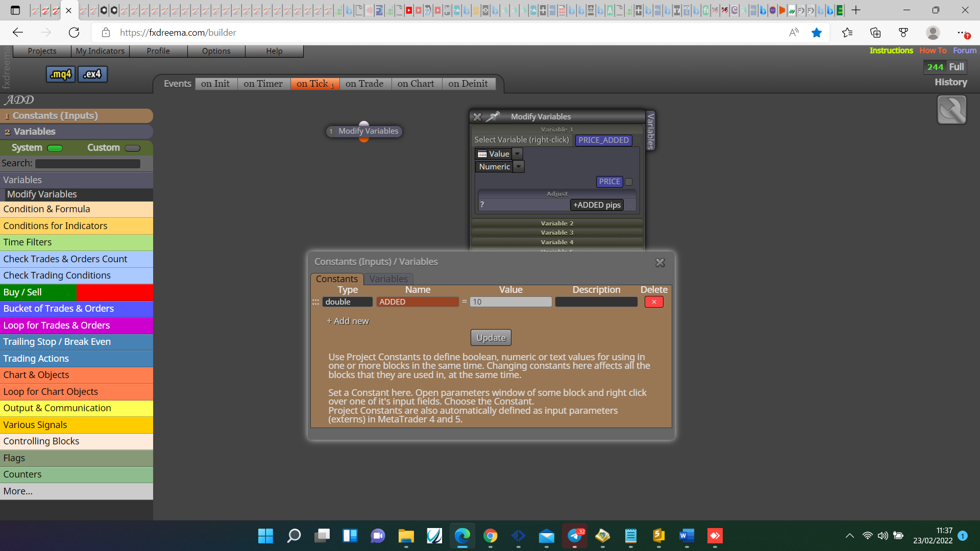
Task: Select the green Buy / Sell block
Action: tap(38, 292)
